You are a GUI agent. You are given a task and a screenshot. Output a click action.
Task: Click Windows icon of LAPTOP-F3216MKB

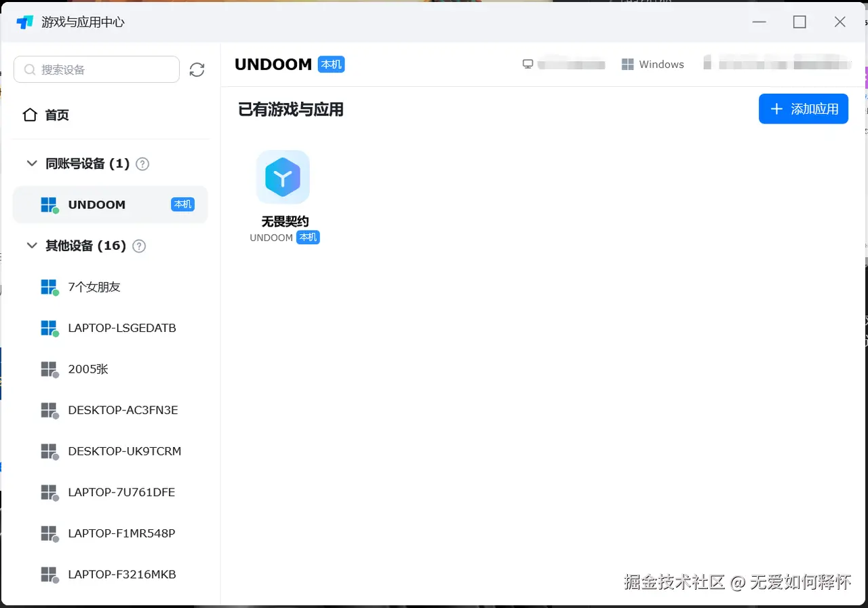point(49,574)
